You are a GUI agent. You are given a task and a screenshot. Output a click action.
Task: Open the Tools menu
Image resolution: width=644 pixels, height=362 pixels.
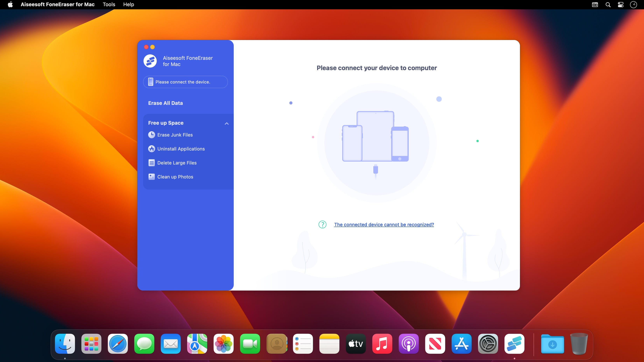109,4
